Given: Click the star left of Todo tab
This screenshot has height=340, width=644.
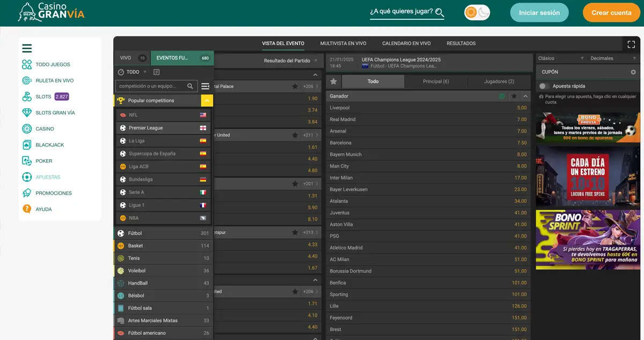Looking at the screenshot, I should [333, 82].
